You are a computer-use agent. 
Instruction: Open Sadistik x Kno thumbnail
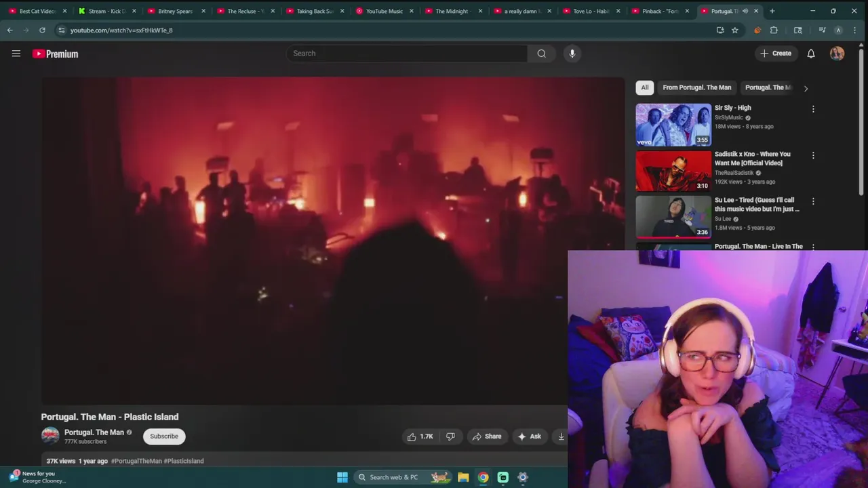coord(673,171)
